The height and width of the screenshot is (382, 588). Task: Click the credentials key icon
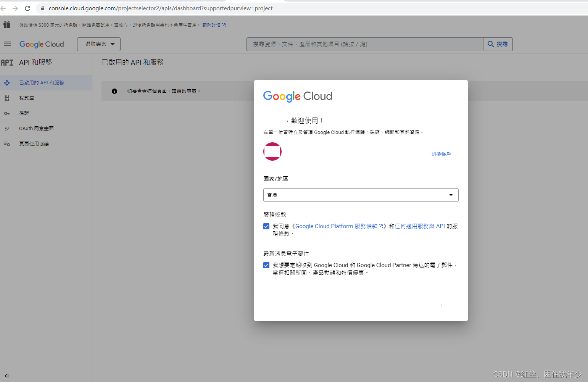coord(7,113)
